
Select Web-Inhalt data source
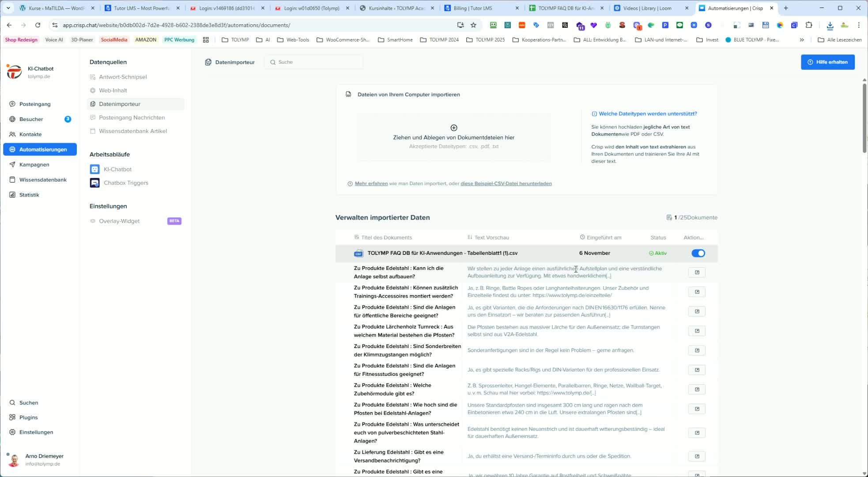point(113,90)
